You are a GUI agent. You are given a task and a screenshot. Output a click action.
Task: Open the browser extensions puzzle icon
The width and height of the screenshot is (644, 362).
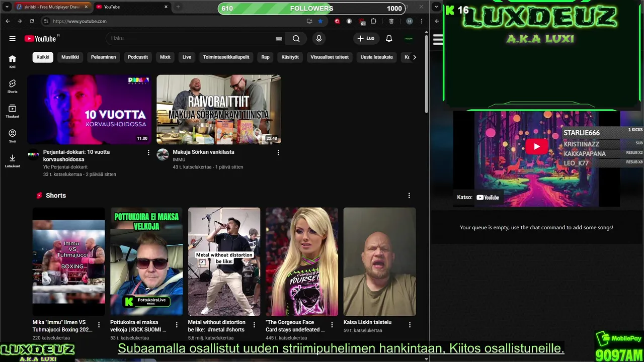pos(373,21)
